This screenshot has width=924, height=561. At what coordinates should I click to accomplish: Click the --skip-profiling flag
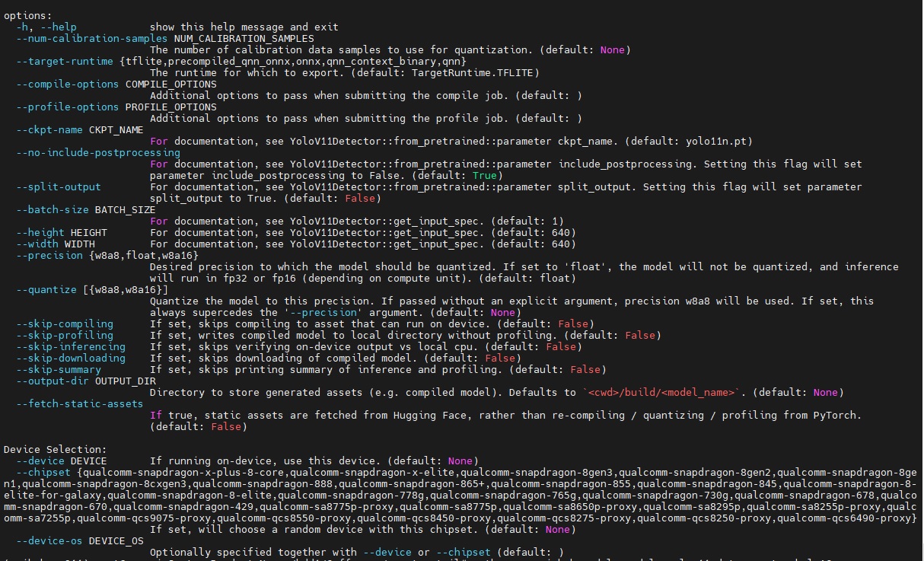click(65, 335)
